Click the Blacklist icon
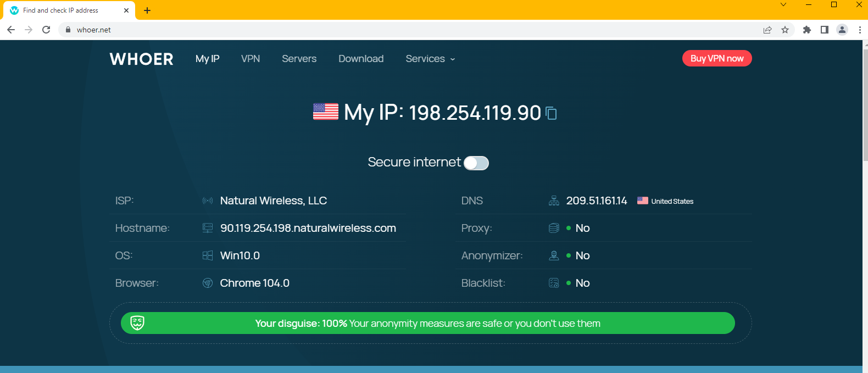The height and width of the screenshot is (373, 868). 554,283
